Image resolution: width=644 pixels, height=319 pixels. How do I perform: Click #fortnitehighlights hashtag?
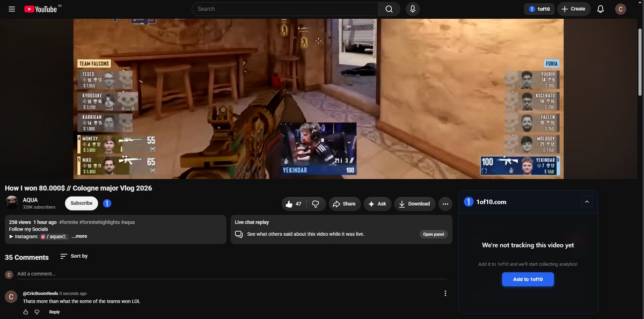point(99,222)
